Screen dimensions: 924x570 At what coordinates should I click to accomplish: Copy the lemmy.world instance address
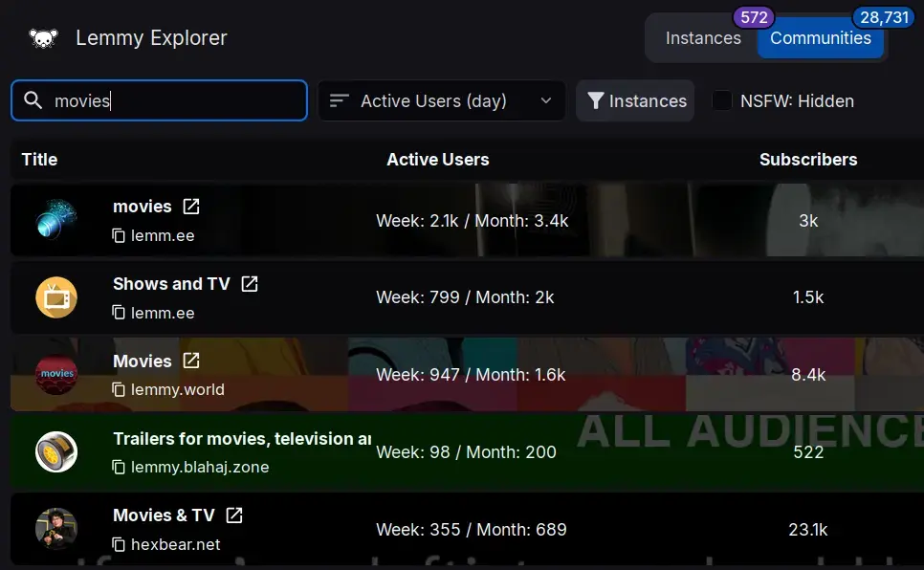pos(119,389)
